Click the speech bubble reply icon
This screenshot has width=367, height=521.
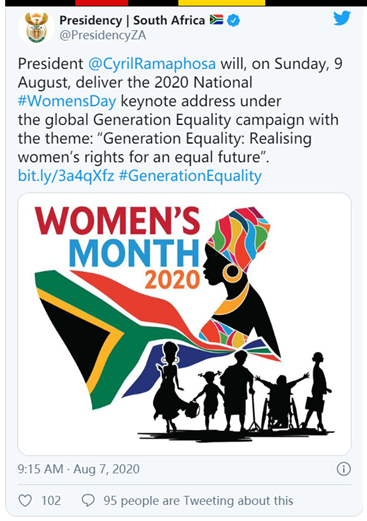point(88,500)
